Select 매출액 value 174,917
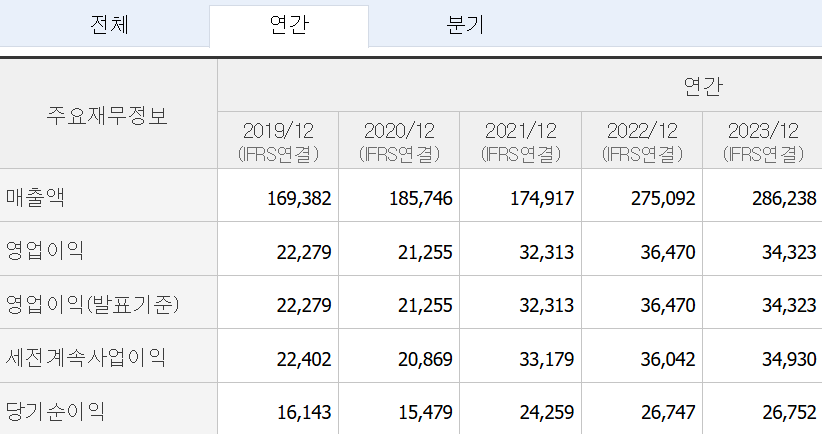 (542, 199)
